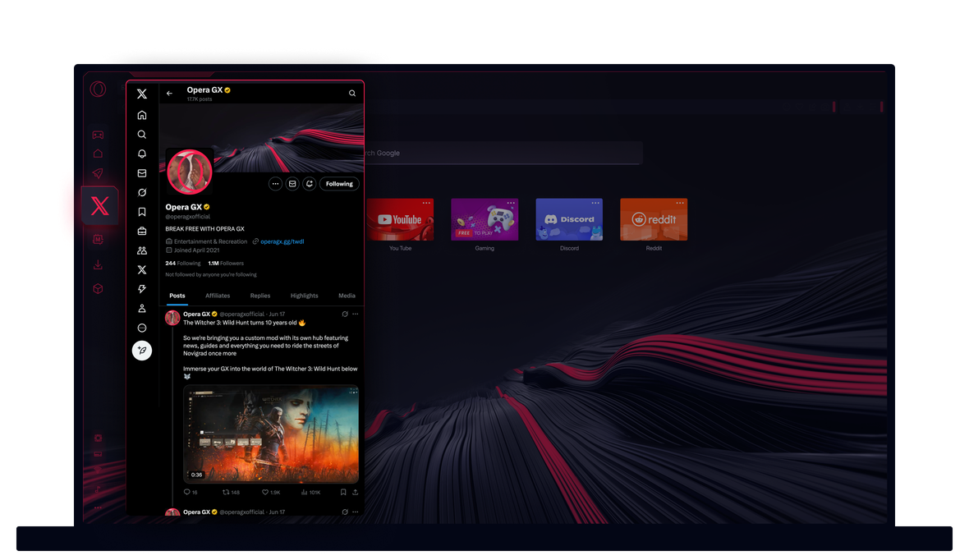Image resolution: width=969 pixels, height=560 pixels.
Task: Click the Opera logo in the browser sidebar
Action: pyautogui.click(x=98, y=89)
